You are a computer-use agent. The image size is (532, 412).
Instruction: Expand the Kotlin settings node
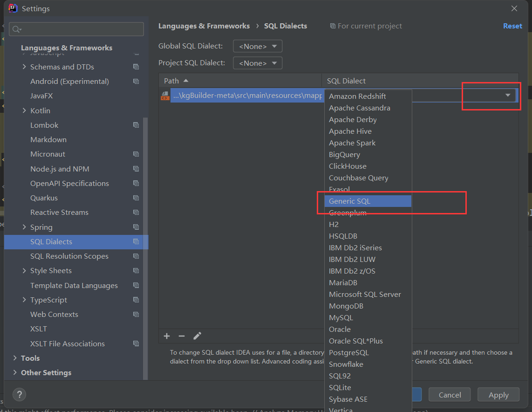click(24, 110)
